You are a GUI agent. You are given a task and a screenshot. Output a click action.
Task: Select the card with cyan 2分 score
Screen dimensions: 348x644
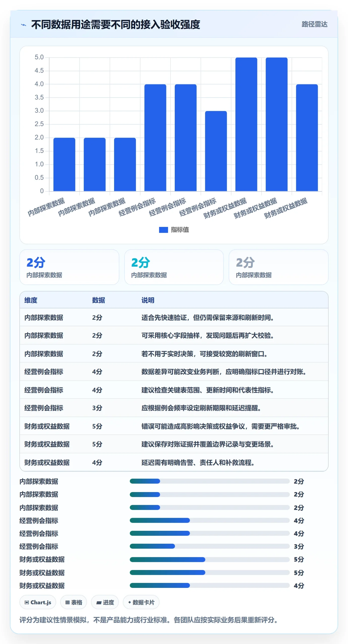pyautogui.click(x=174, y=267)
